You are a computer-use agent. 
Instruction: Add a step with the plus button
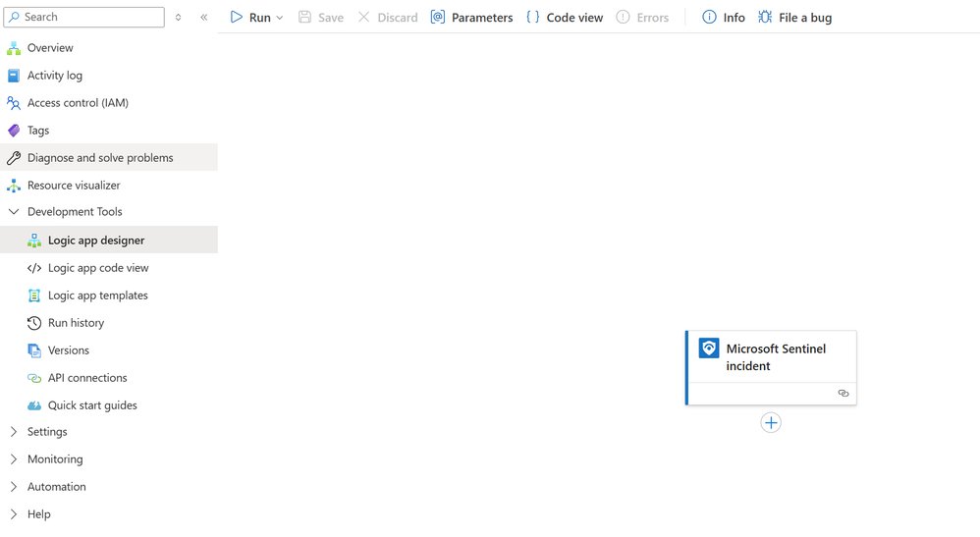point(771,422)
